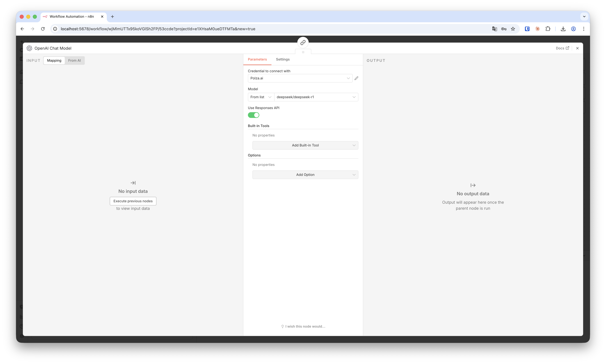Open the Add Built-in Tool dropdown
Image resolution: width=606 pixels, height=364 pixels.
point(305,145)
